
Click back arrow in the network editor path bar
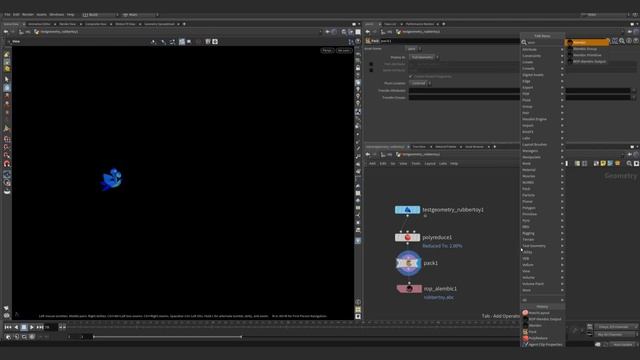coord(368,154)
